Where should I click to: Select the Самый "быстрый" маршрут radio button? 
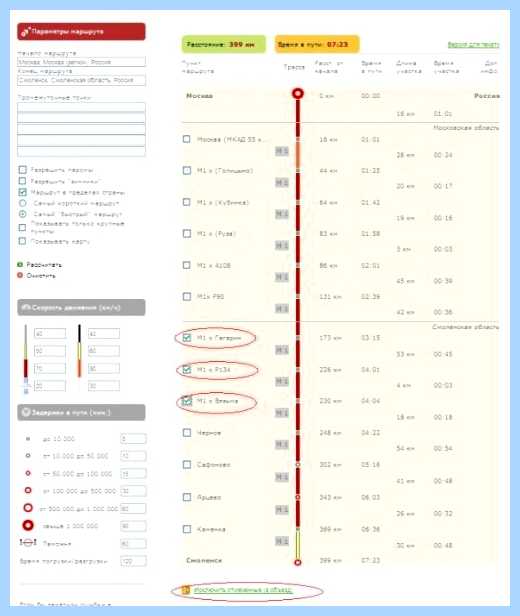coord(22,214)
